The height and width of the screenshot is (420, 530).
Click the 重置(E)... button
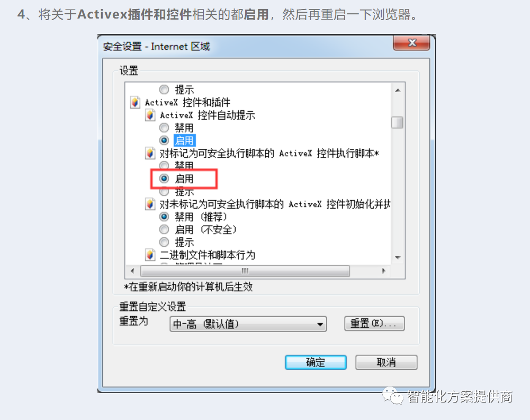click(374, 323)
